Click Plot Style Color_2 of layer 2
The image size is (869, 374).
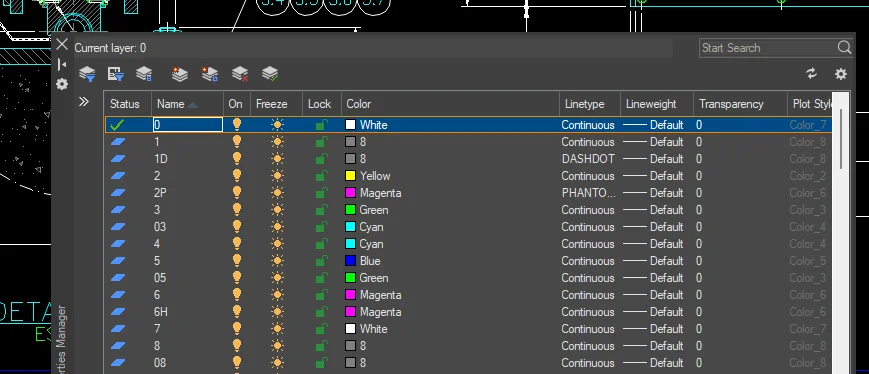click(807, 176)
